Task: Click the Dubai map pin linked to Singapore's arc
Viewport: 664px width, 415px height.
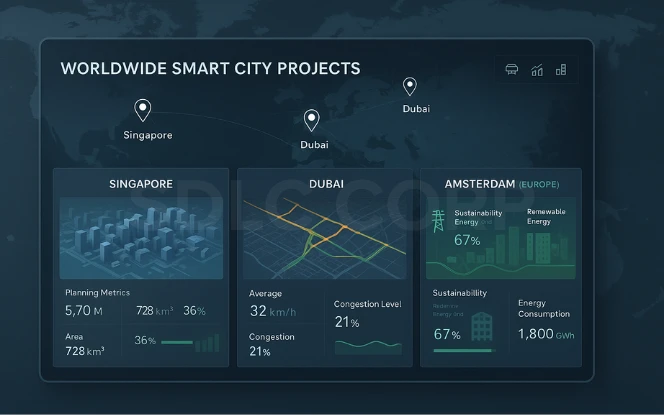Action: 312,120
